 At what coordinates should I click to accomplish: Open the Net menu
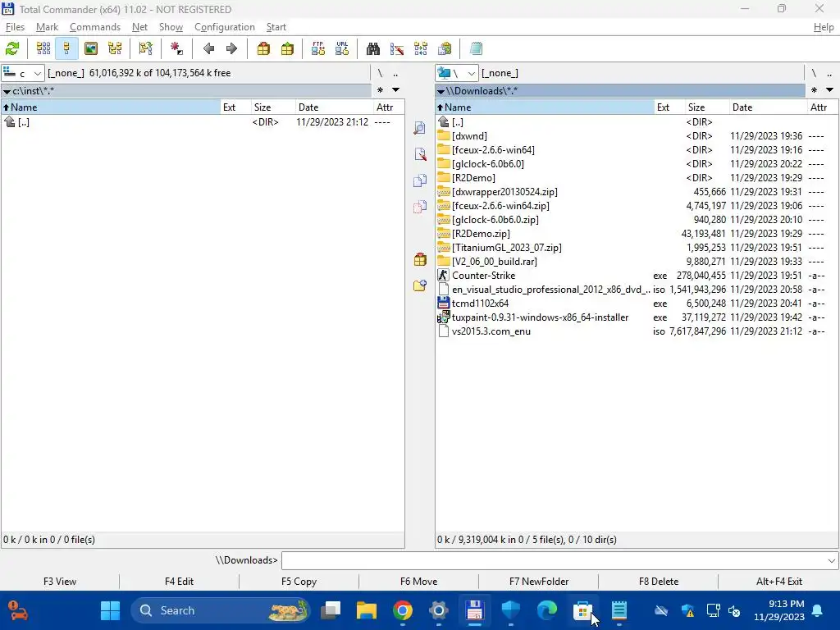tap(139, 27)
